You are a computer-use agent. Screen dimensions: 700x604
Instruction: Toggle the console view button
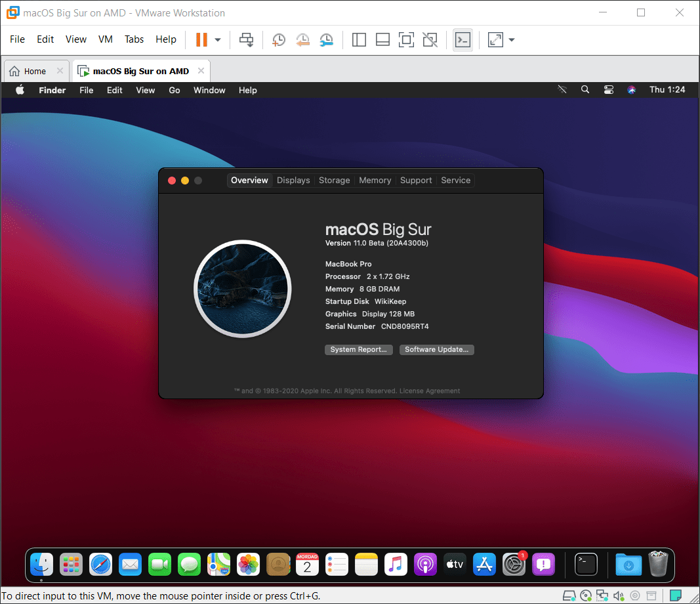(x=463, y=40)
